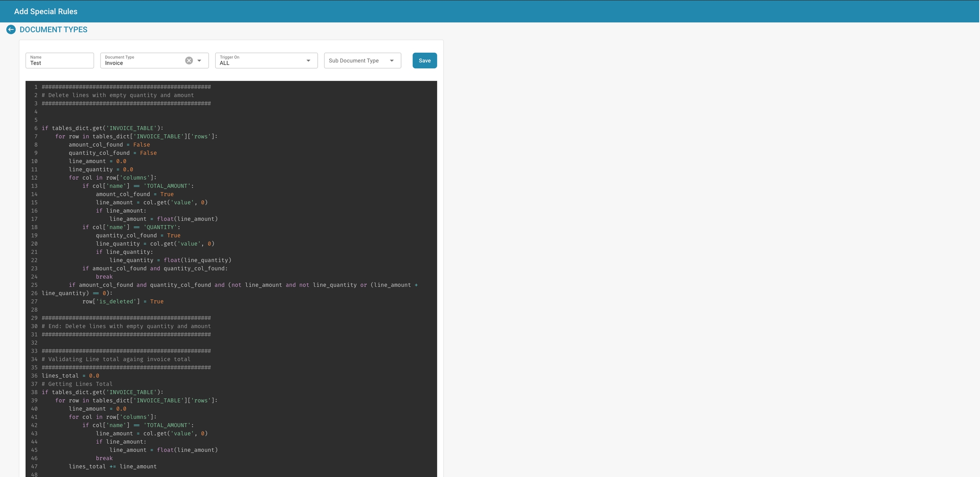Click the 'Delete lines with empty quantity' comment
This screenshot has height=477, width=980.
click(118, 95)
